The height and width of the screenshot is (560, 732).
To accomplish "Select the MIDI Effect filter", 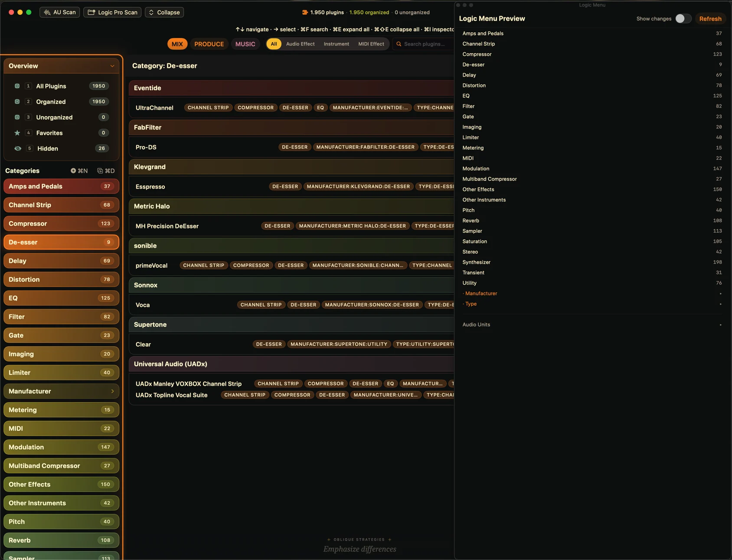I will [x=371, y=44].
